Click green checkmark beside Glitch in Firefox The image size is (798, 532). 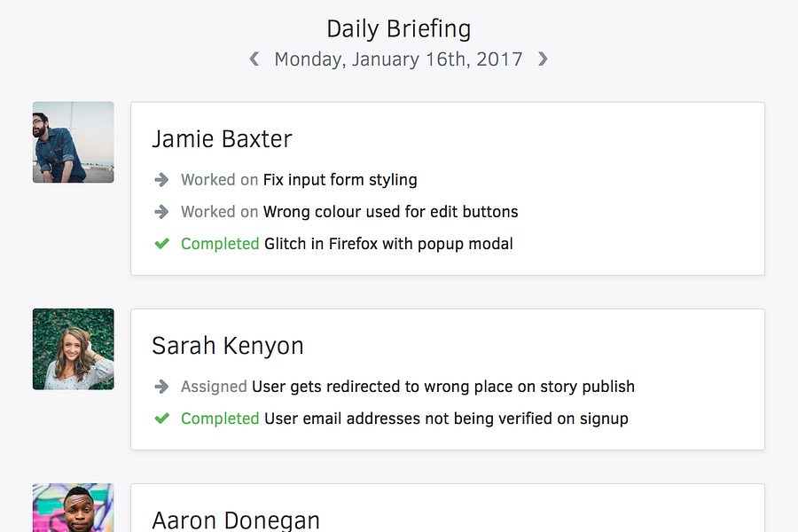pos(161,244)
